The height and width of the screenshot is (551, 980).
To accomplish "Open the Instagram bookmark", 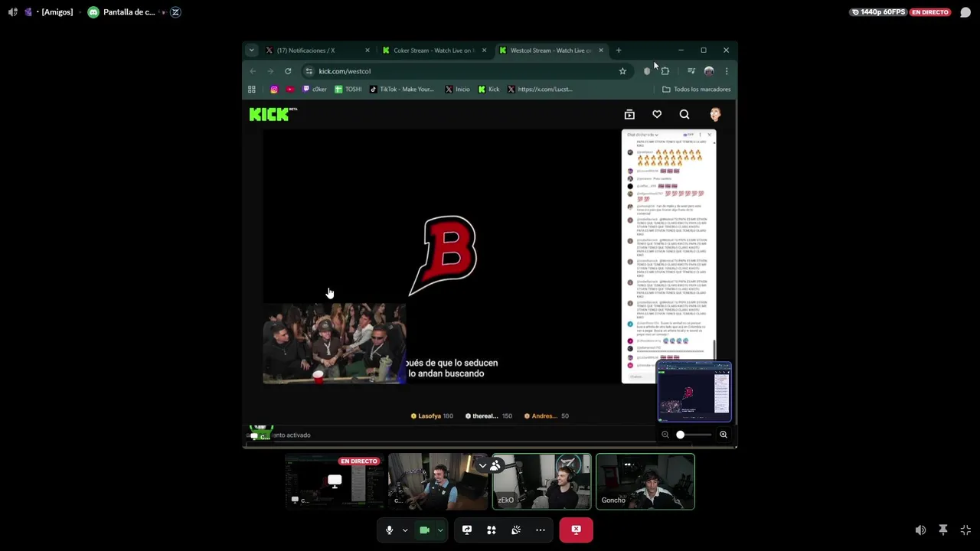I will [x=274, y=90].
